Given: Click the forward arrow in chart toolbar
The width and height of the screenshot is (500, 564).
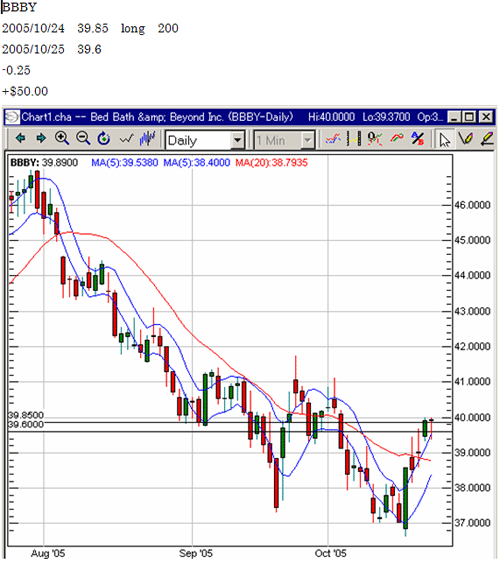Looking at the screenshot, I should pos(41,138).
